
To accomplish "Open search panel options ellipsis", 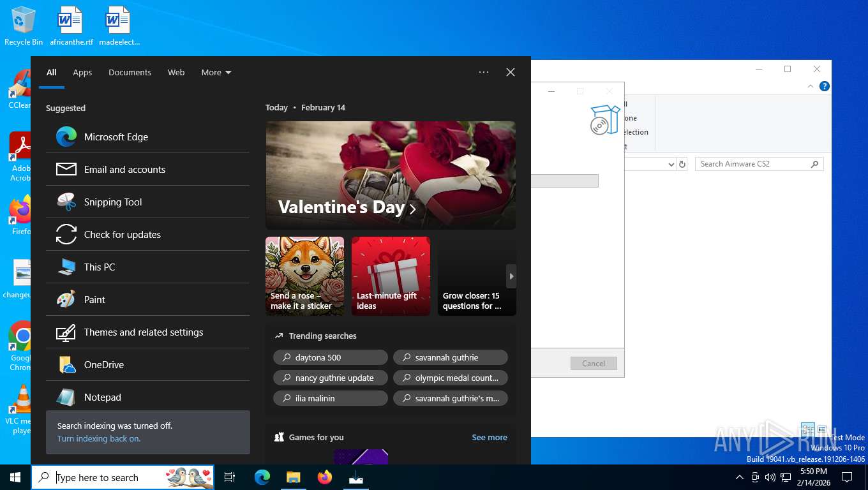I will tap(484, 72).
